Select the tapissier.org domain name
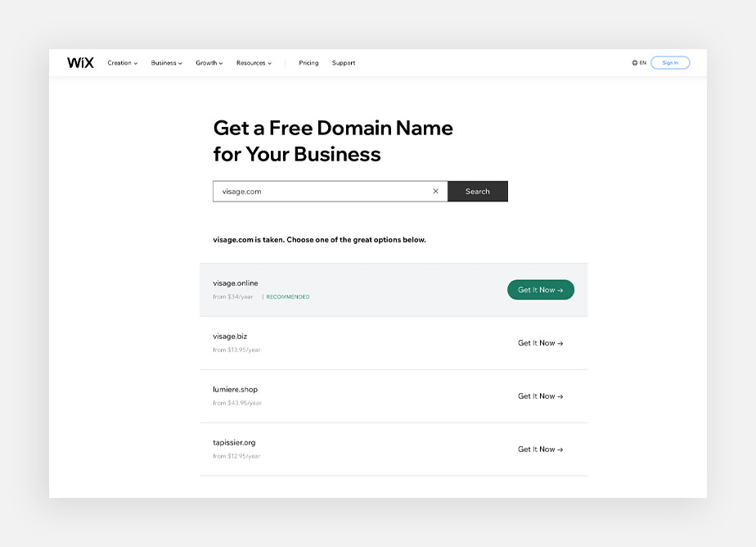Screen dimensions: 756x547 tap(234, 442)
